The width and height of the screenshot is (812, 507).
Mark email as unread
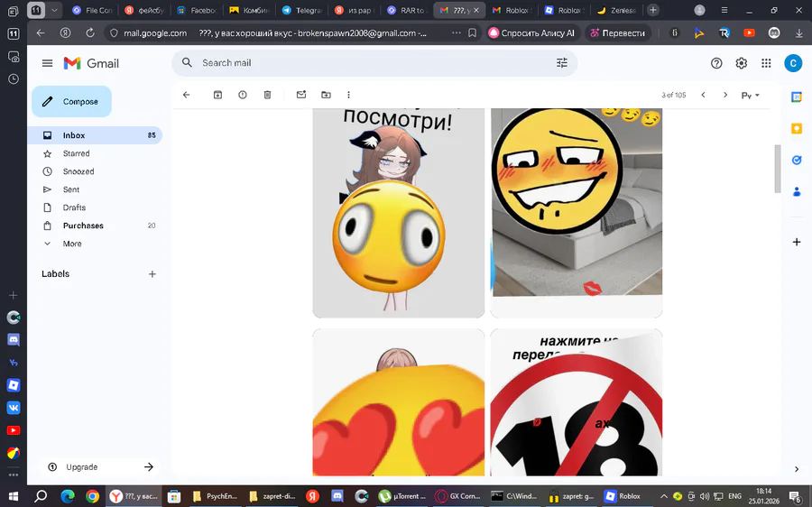tap(300, 95)
